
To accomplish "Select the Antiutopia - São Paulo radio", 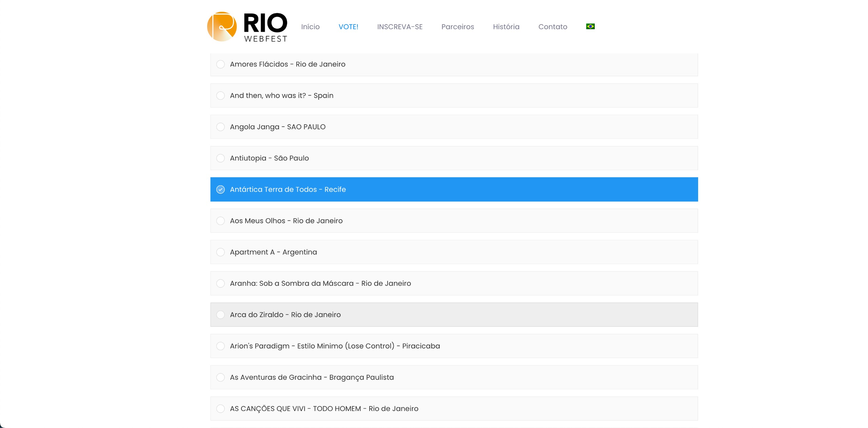I will click(x=220, y=158).
